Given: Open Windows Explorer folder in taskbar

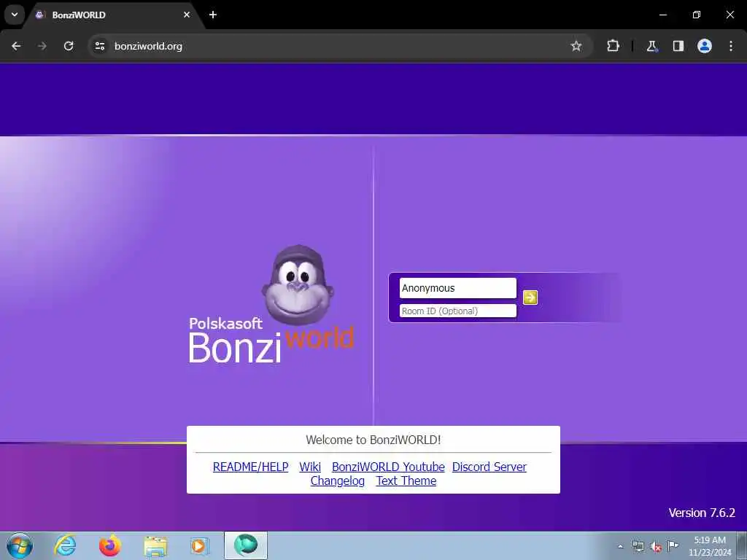Looking at the screenshot, I should point(155,545).
